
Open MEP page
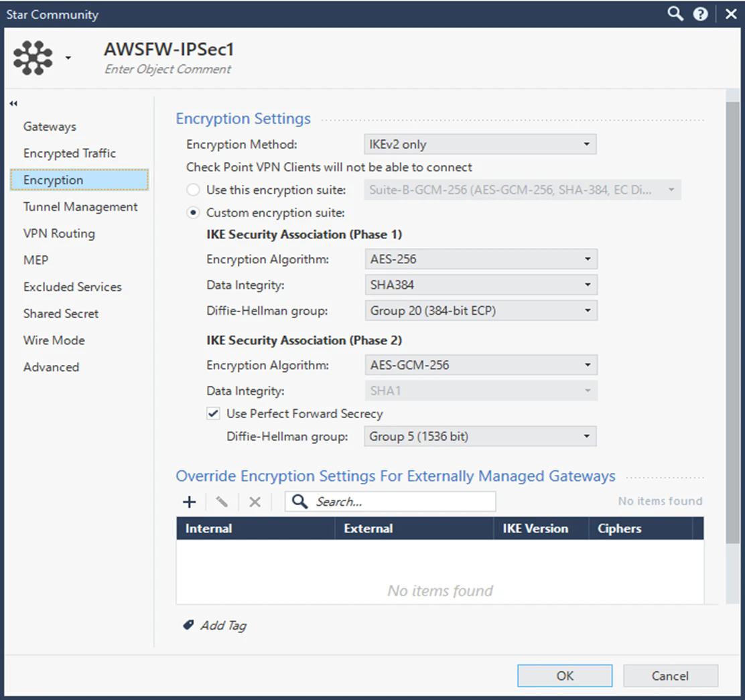coord(36,261)
